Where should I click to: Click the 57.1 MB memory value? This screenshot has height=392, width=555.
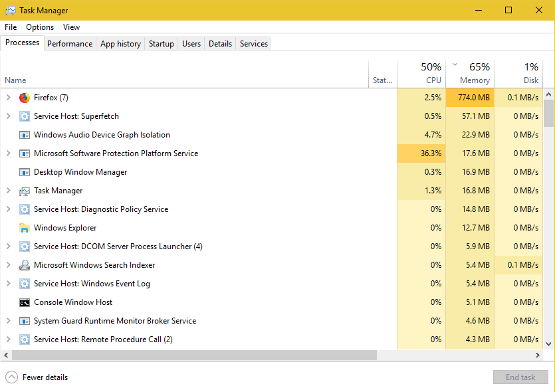[476, 116]
